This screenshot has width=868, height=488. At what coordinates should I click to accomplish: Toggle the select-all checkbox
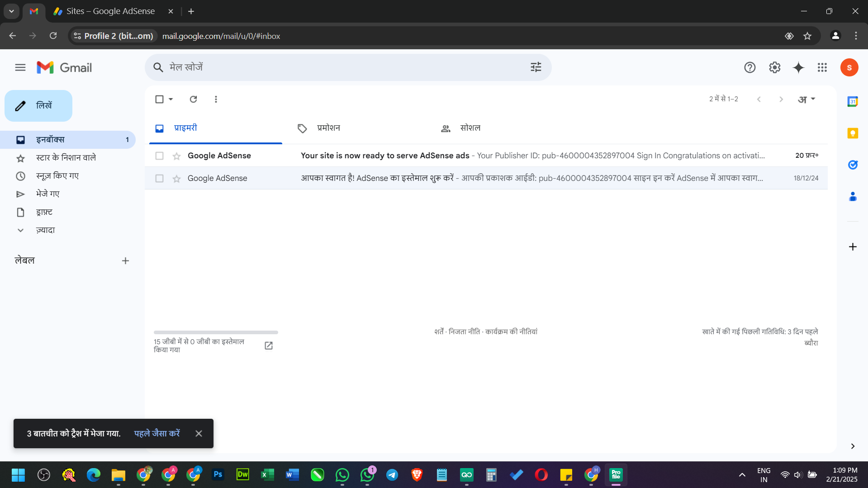tap(159, 99)
